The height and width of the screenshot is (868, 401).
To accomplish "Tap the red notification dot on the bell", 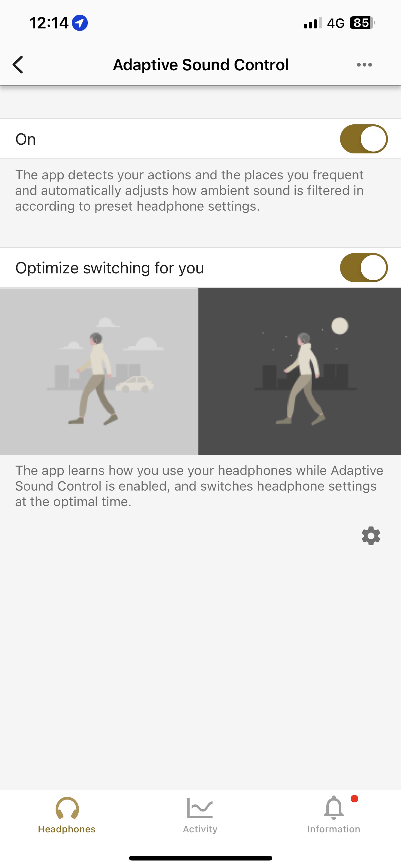I will 354,799.
